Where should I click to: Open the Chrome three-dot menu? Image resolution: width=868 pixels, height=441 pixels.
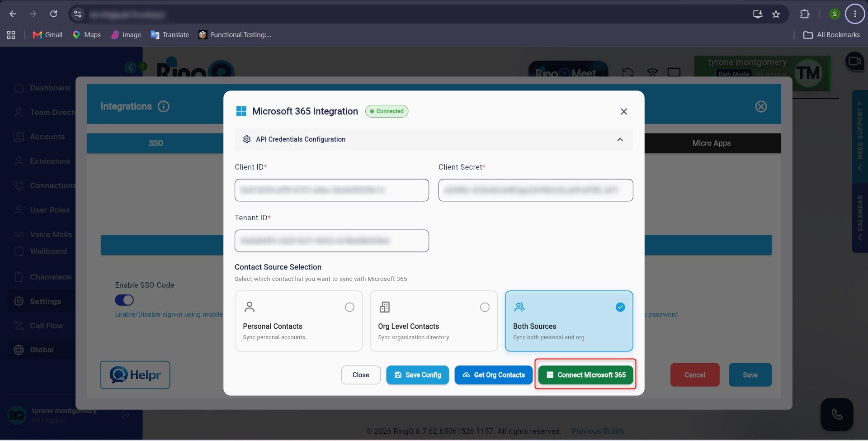click(854, 14)
